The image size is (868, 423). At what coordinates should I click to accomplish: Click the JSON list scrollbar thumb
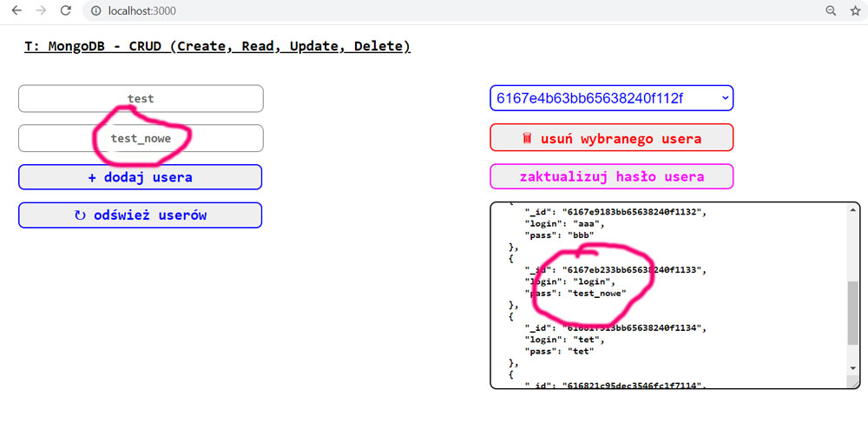pyautogui.click(x=852, y=313)
